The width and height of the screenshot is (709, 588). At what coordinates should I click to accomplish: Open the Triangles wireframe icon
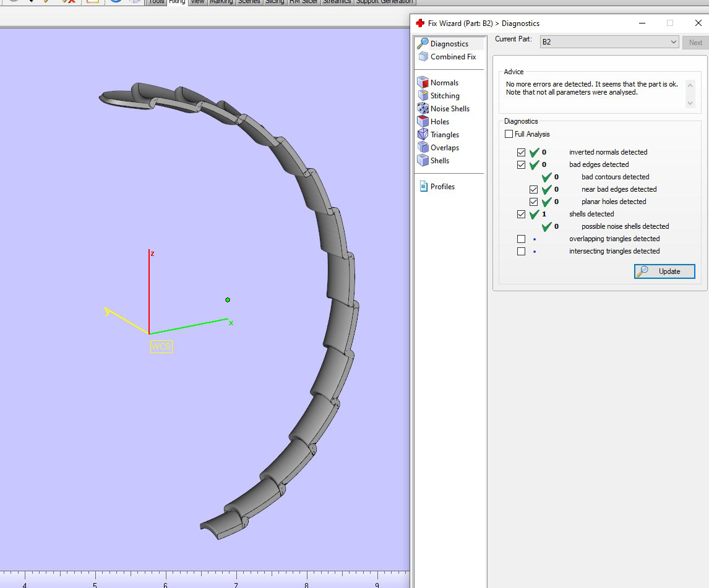pos(423,135)
